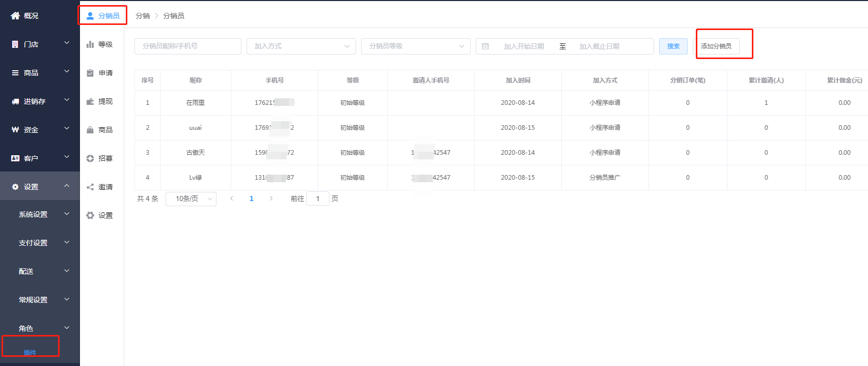Click the 前往 page number input box
This screenshot has width=868, height=366.
318,199
